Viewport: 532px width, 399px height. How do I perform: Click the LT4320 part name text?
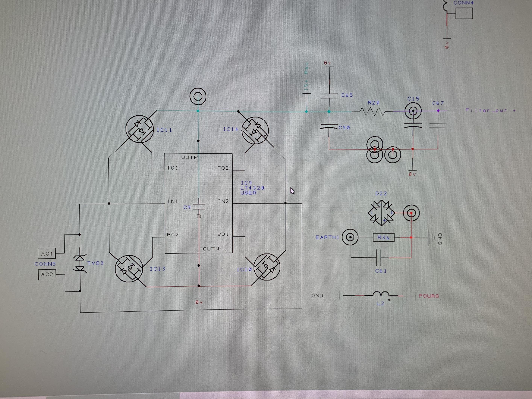pos(252,188)
